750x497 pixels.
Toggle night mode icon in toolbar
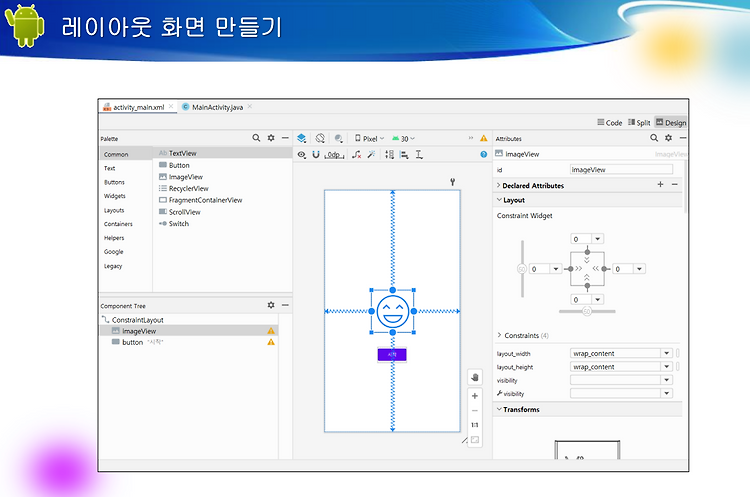(x=339, y=138)
